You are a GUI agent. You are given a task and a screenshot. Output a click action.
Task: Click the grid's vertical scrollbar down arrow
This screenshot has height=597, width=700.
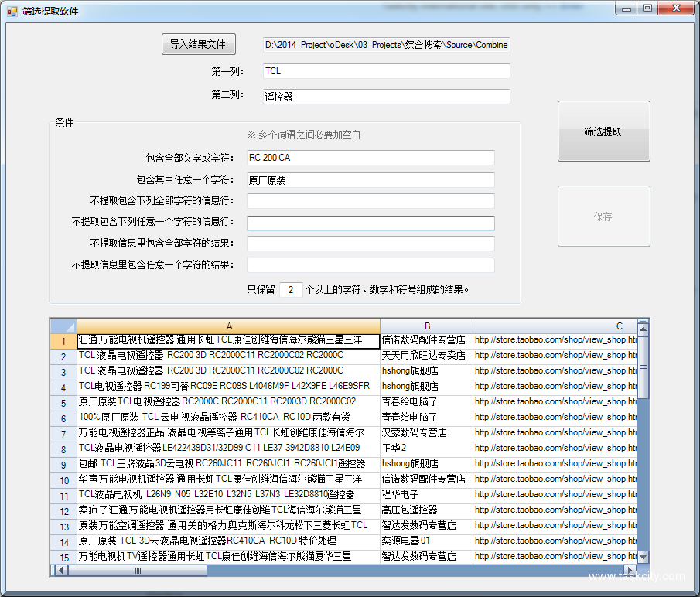point(643,558)
